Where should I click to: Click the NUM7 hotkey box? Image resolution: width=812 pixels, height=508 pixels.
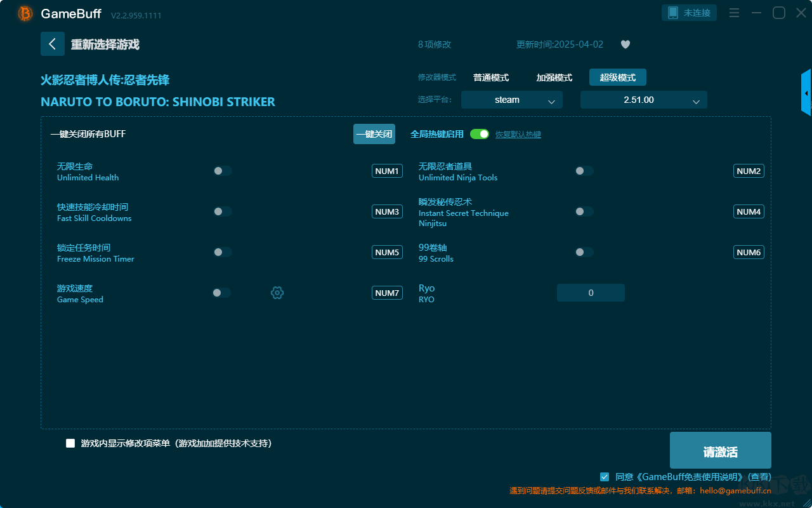[x=387, y=293]
